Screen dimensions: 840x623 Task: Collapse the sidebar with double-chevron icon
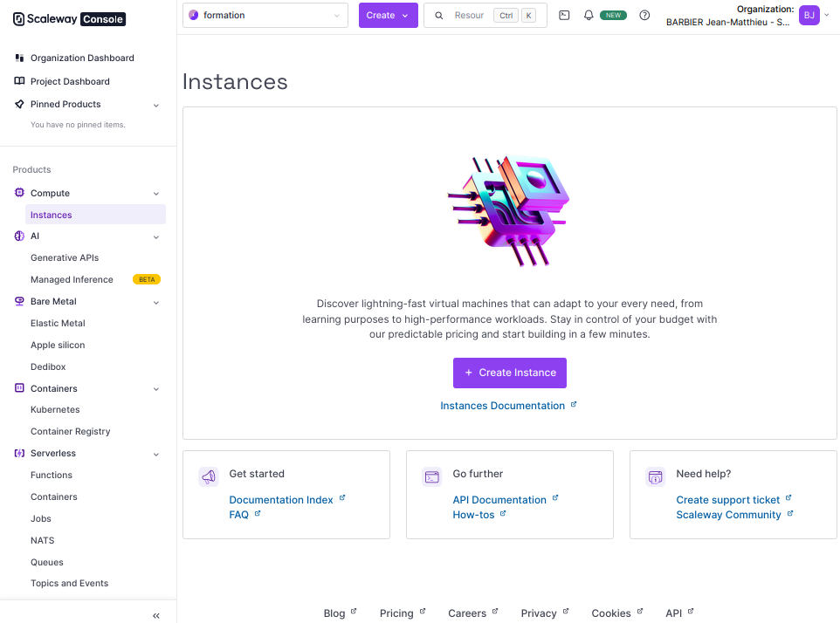pos(156,615)
